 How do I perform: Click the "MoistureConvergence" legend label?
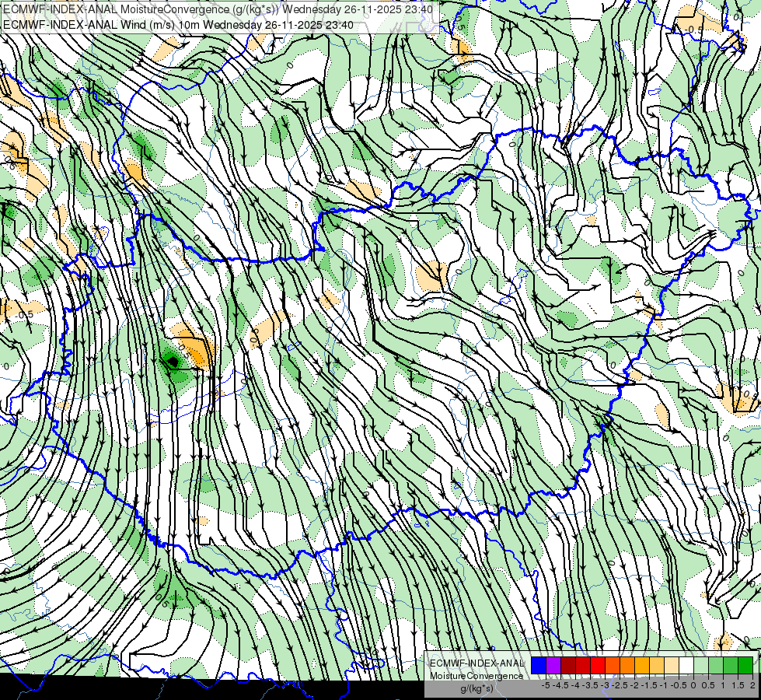[476, 676]
